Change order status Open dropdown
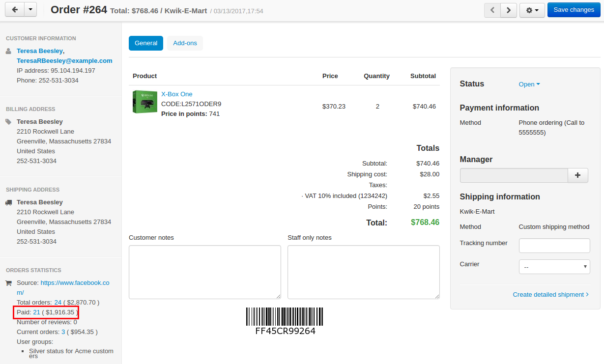Image resolution: width=604 pixels, height=364 pixels. pos(529,84)
